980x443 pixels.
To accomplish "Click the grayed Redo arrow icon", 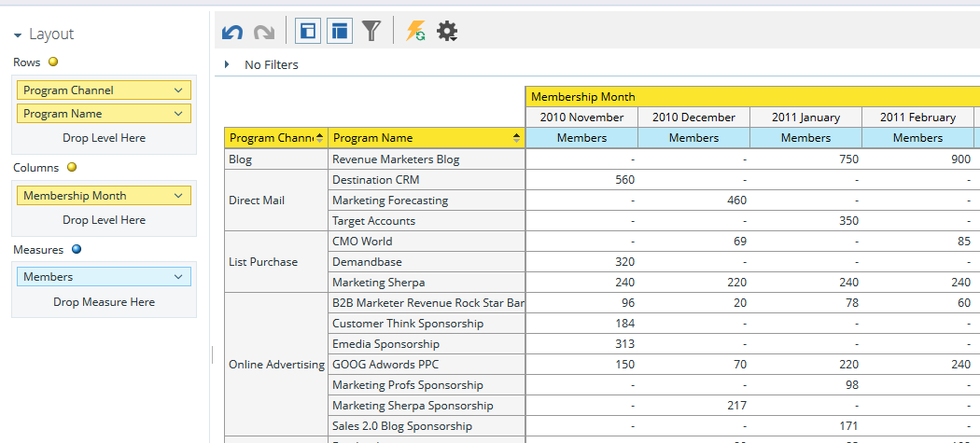I will tap(264, 32).
